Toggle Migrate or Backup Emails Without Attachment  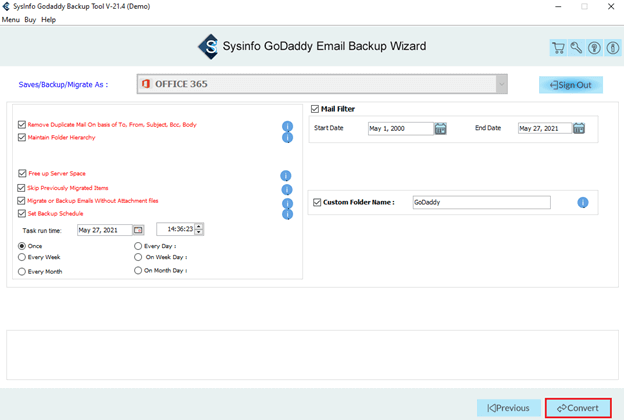21,201
